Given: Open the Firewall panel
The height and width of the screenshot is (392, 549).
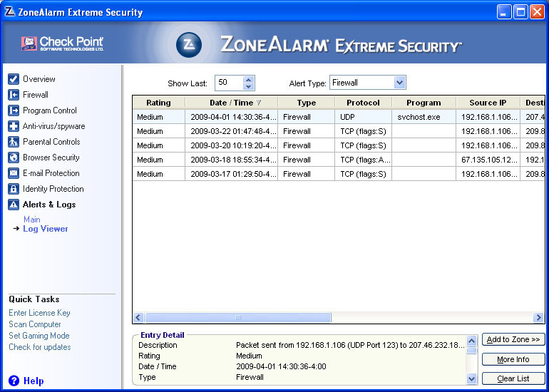Looking at the screenshot, I should (36, 95).
